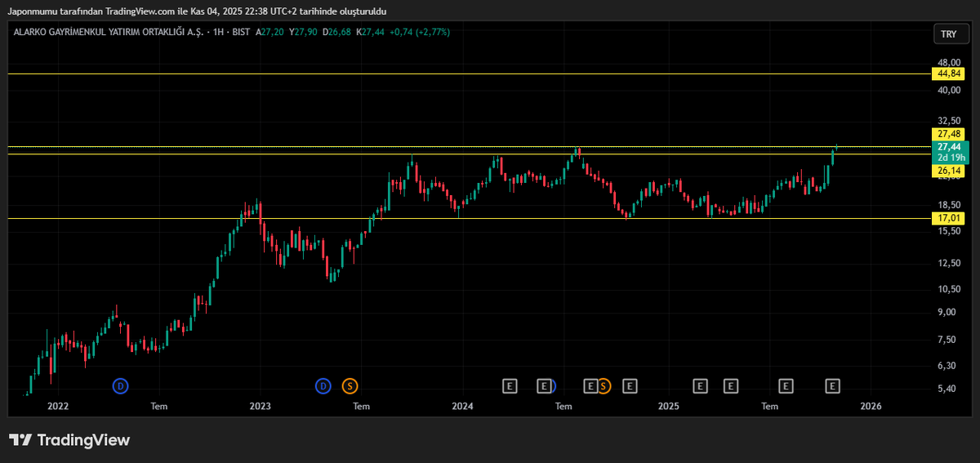Click the open value A27,20
Screen dimensions: 980x463
click(x=269, y=32)
